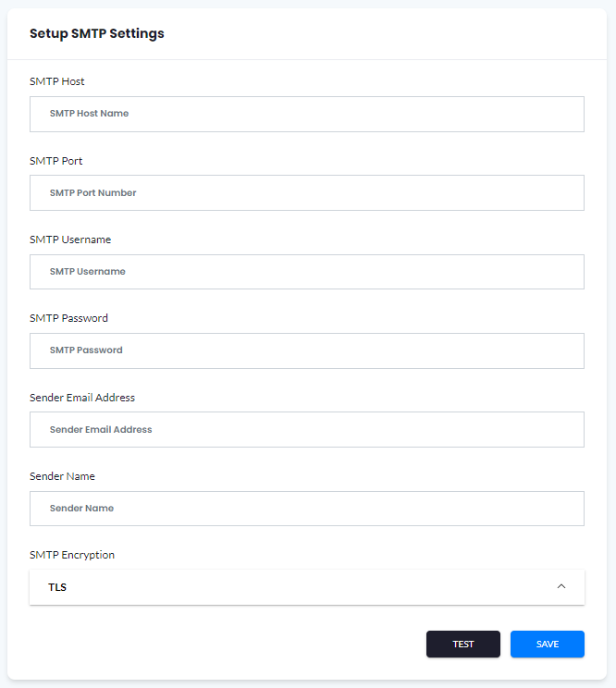Click the "Sender Email Address" label

82,398
